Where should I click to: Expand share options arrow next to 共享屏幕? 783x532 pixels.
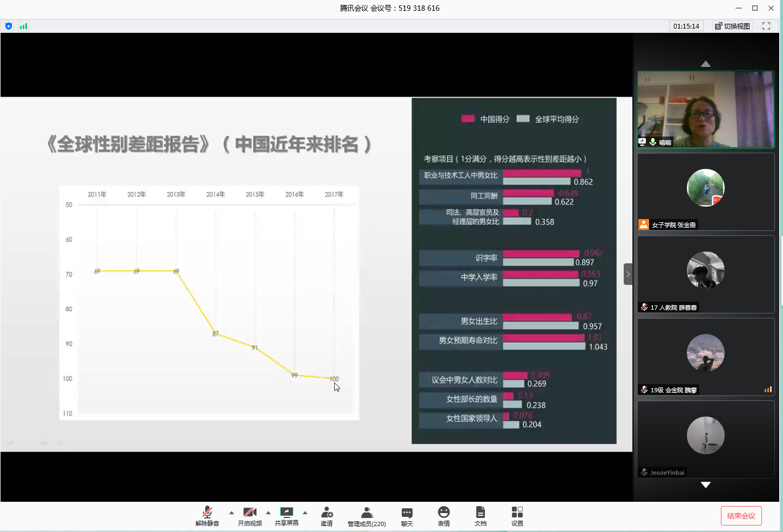coord(305,513)
